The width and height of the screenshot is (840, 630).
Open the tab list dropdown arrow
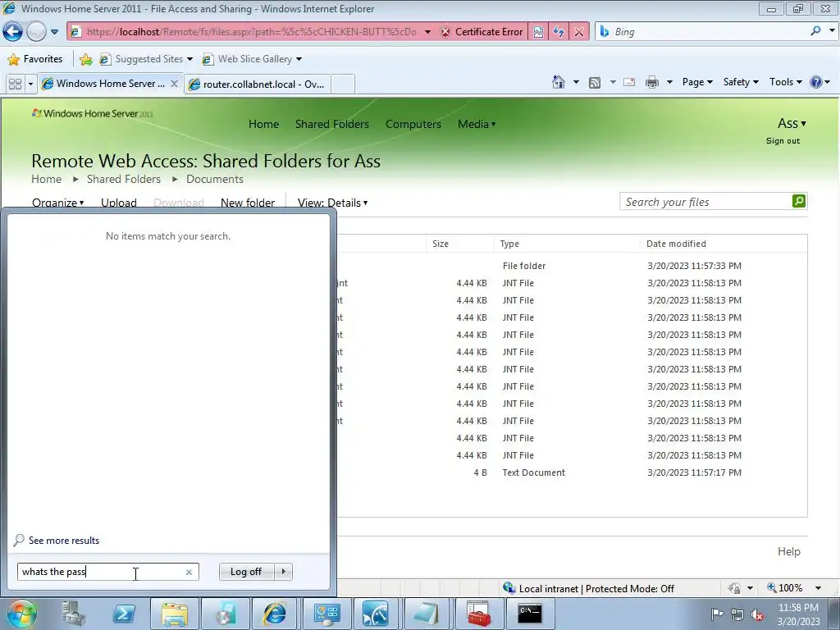pos(30,84)
